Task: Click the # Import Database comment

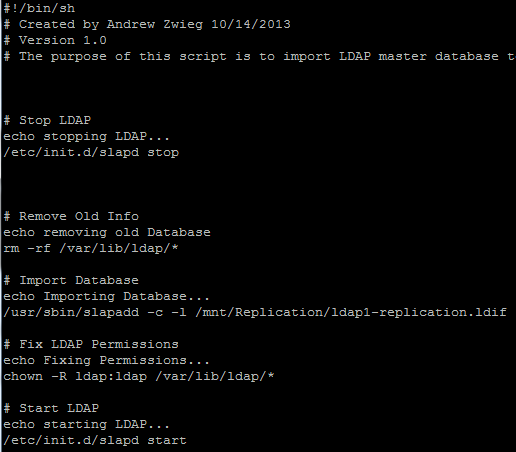Action: click(71, 280)
